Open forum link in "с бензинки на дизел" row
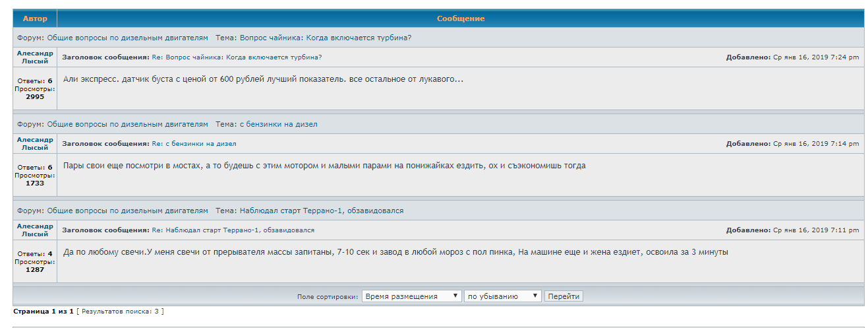This screenshot has width=868, height=328. [x=127, y=124]
